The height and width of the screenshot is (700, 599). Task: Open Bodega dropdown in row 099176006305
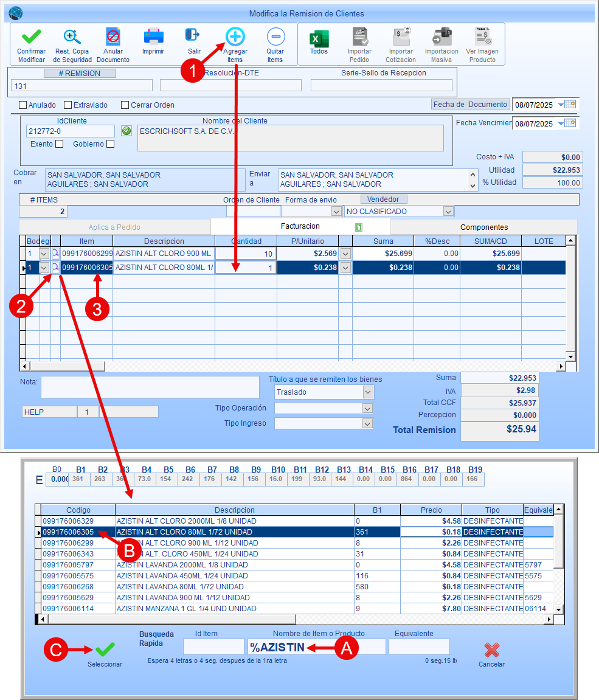pos(44,268)
